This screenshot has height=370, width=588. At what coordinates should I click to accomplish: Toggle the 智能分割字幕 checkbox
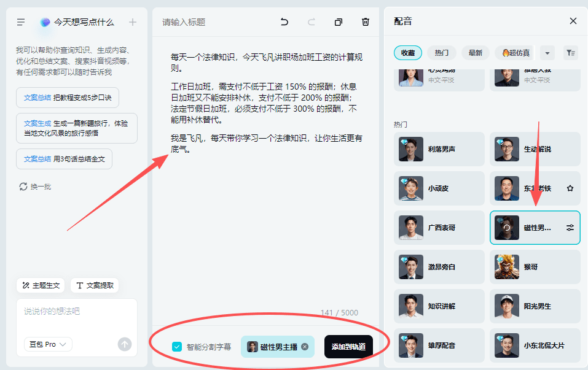click(x=177, y=347)
